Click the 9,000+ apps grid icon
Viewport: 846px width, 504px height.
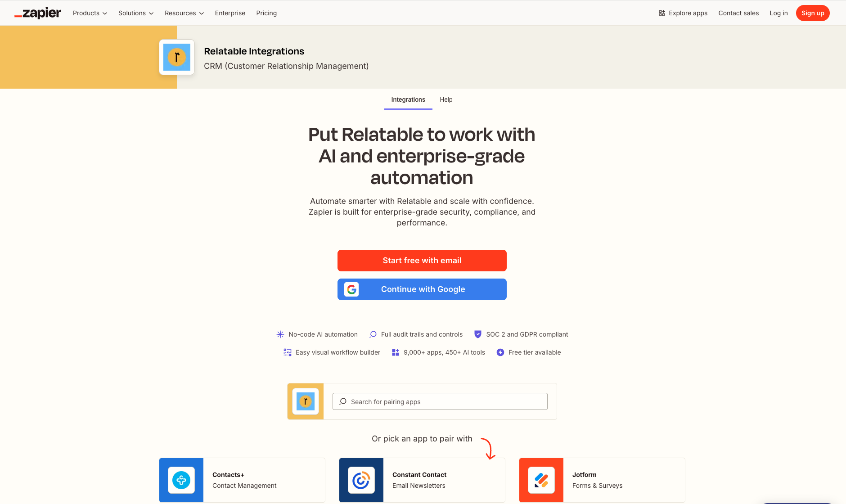396,352
